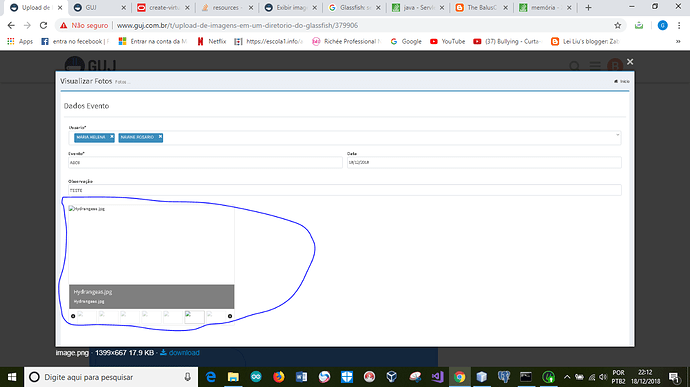Go to previous gallery thumbnails
This screenshot has width=690, height=387.
click(x=73, y=316)
